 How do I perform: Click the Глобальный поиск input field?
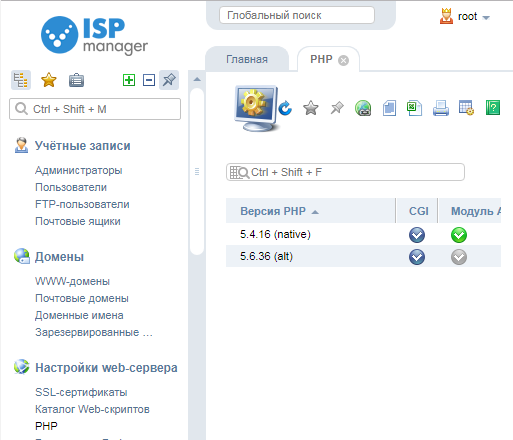pos(297,15)
